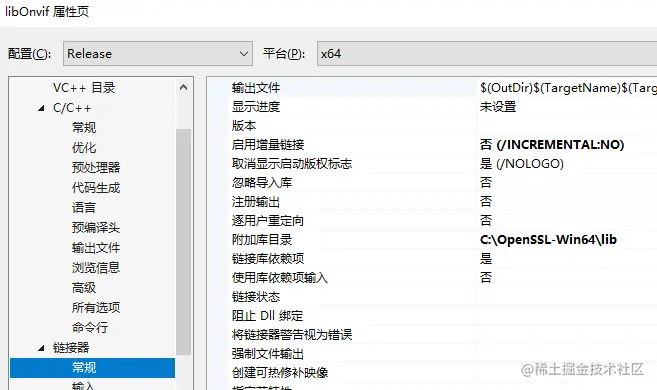Select 预处理器 tree item
This screenshot has height=390, width=657.
tap(96, 168)
